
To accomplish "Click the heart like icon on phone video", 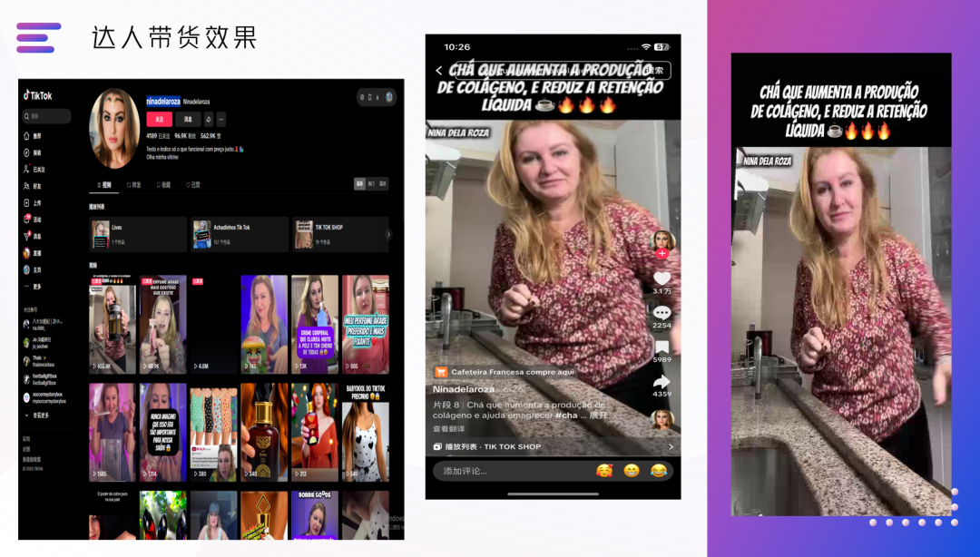I will click(x=661, y=278).
